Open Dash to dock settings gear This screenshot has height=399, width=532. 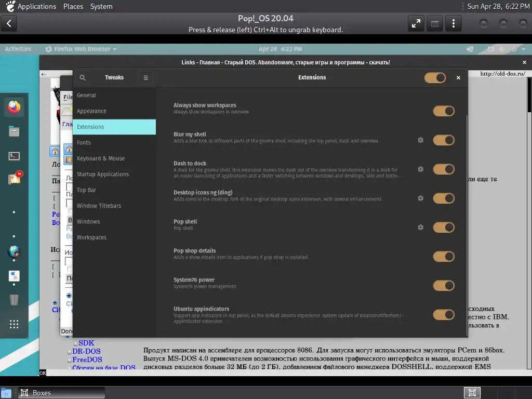click(x=420, y=169)
